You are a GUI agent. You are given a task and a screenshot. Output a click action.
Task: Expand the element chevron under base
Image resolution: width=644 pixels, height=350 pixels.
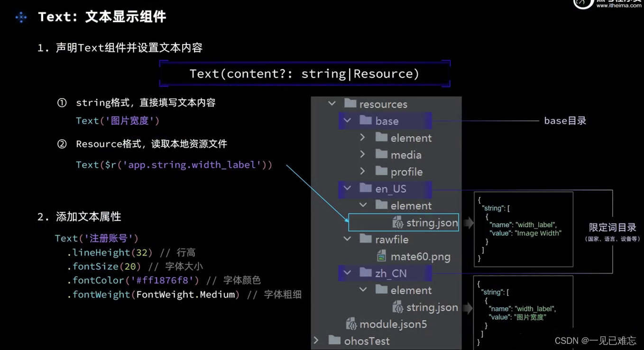pyautogui.click(x=363, y=138)
